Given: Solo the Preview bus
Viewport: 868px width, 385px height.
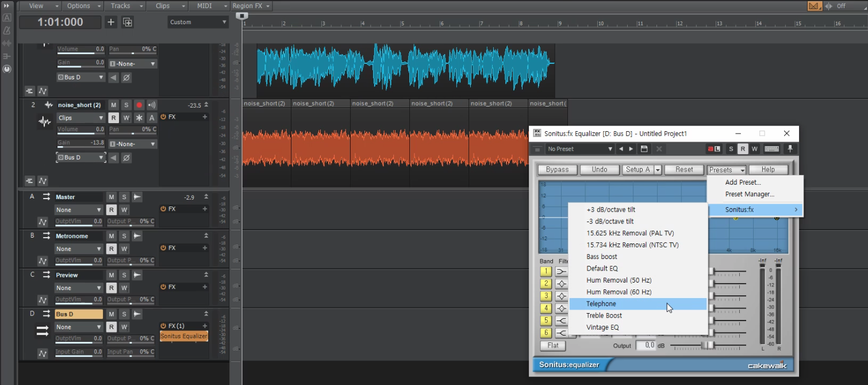Looking at the screenshot, I should pos(124,275).
